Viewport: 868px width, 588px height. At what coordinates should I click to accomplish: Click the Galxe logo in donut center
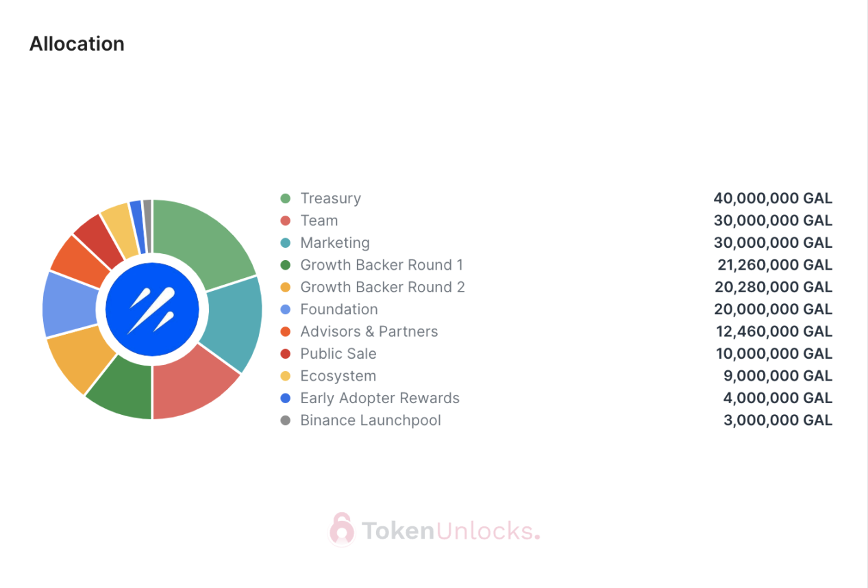[x=152, y=309]
